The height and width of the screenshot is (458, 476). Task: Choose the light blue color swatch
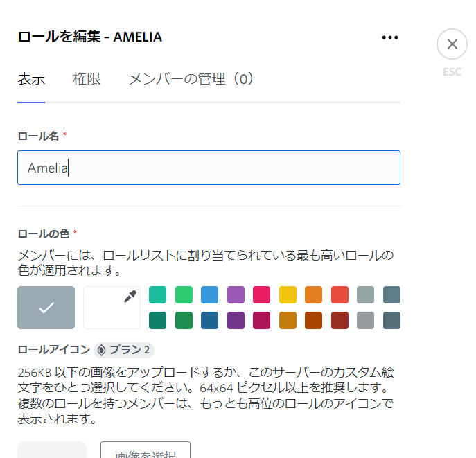210,294
